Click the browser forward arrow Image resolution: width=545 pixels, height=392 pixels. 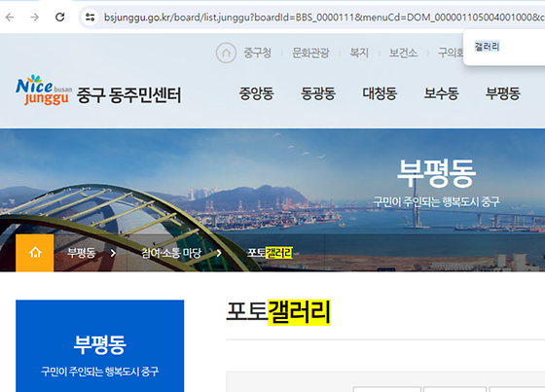(34, 18)
